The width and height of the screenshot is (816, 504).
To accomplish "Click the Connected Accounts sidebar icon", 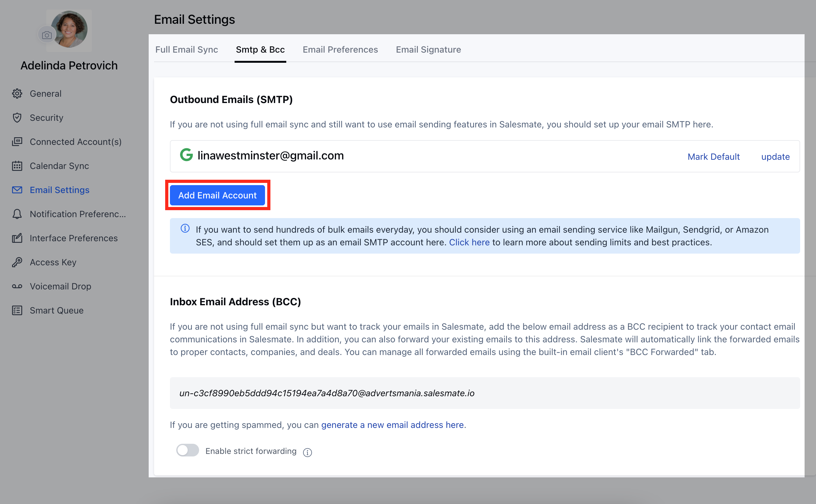I will point(17,142).
